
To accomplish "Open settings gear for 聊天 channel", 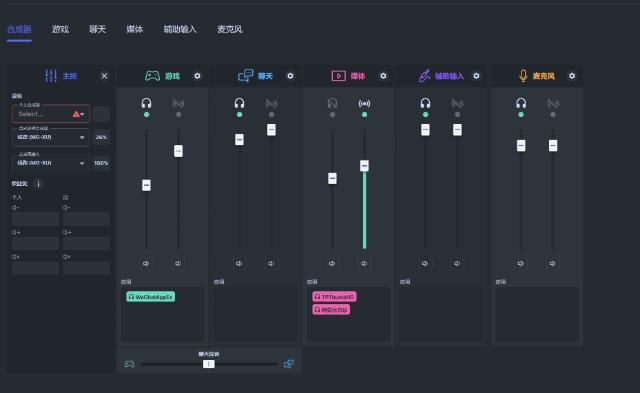I will [x=290, y=76].
